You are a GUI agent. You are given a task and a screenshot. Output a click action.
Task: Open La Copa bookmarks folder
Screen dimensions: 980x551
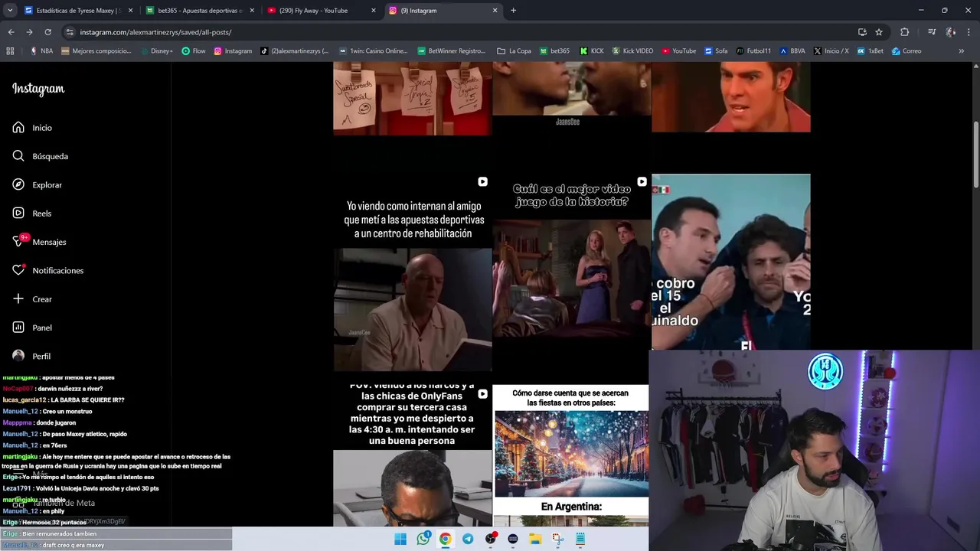(x=514, y=51)
